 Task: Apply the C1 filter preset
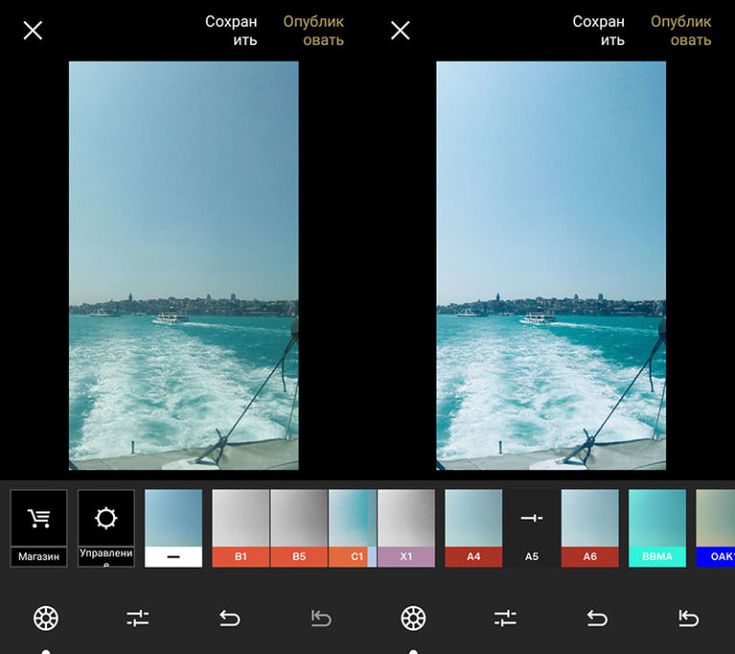[352, 527]
